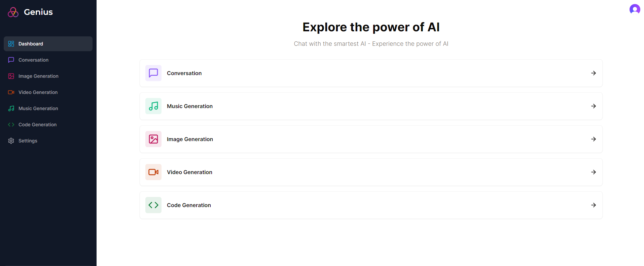This screenshot has width=644, height=266.
Task: Click the arrow on the Conversation card
Action: pos(594,73)
